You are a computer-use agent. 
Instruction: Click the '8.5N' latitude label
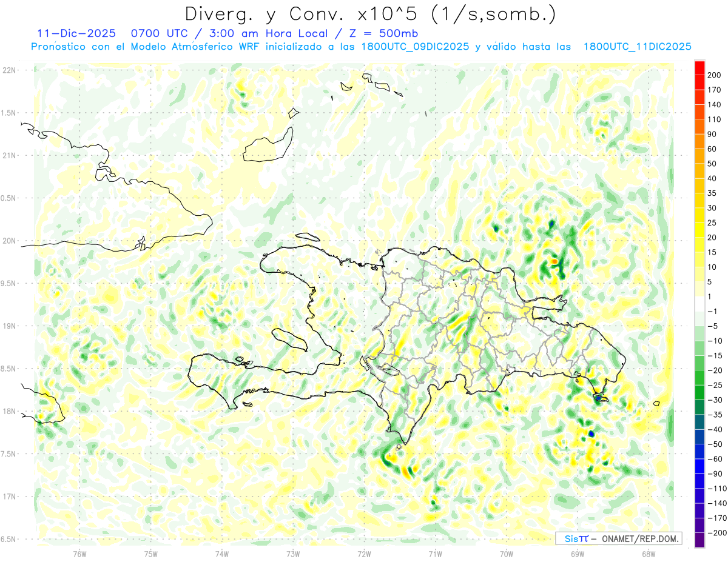pyautogui.click(x=8, y=369)
